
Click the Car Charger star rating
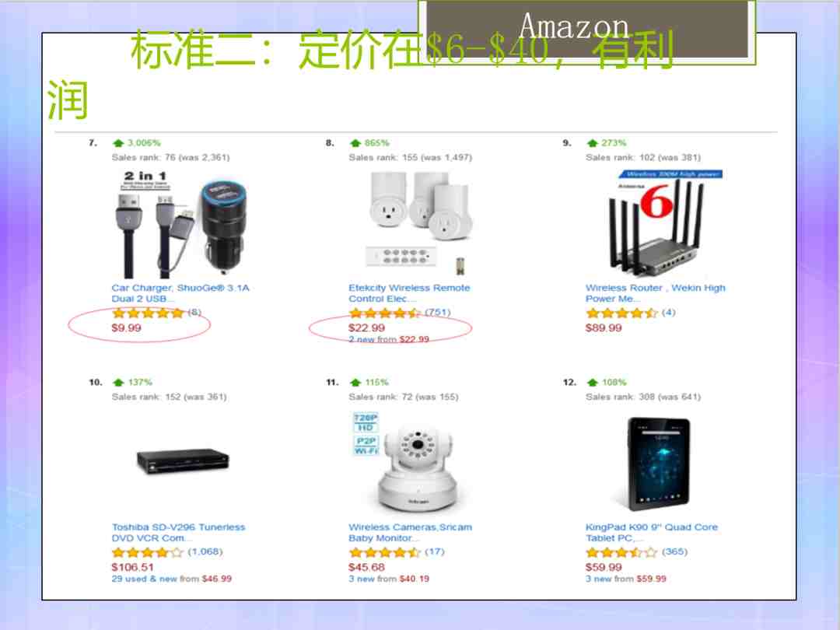tap(148, 313)
